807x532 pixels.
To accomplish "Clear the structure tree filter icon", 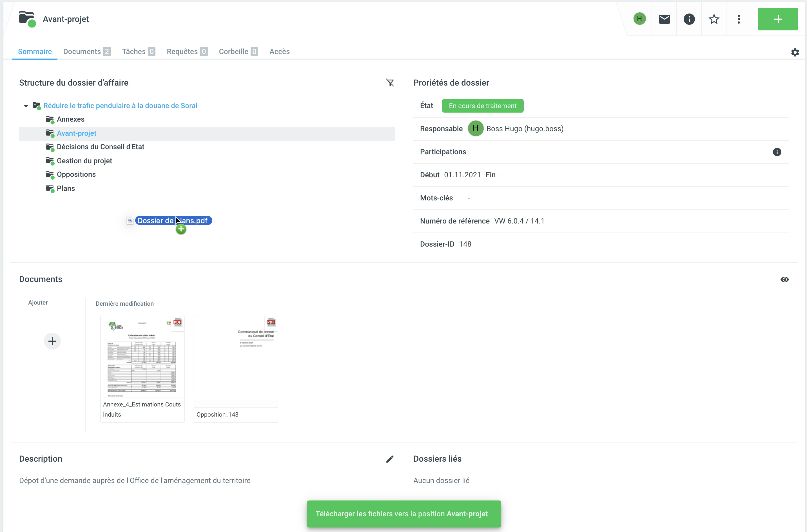I will click(x=390, y=83).
